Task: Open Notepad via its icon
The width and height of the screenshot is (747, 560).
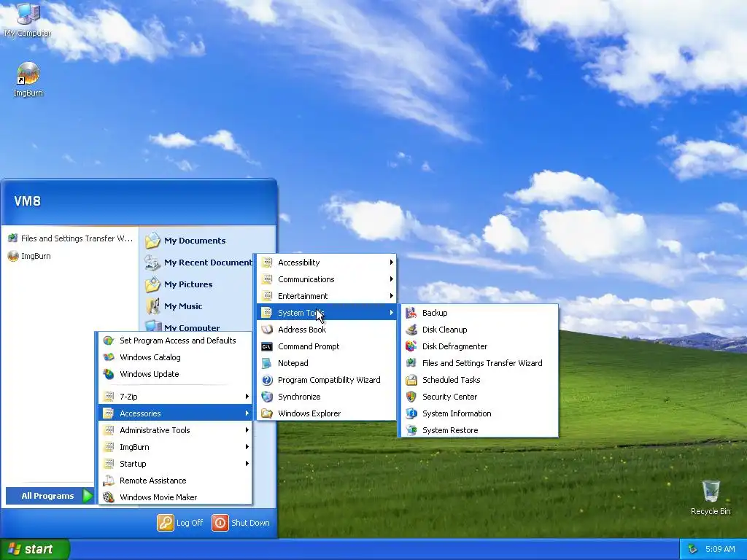Action: pos(267,363)
